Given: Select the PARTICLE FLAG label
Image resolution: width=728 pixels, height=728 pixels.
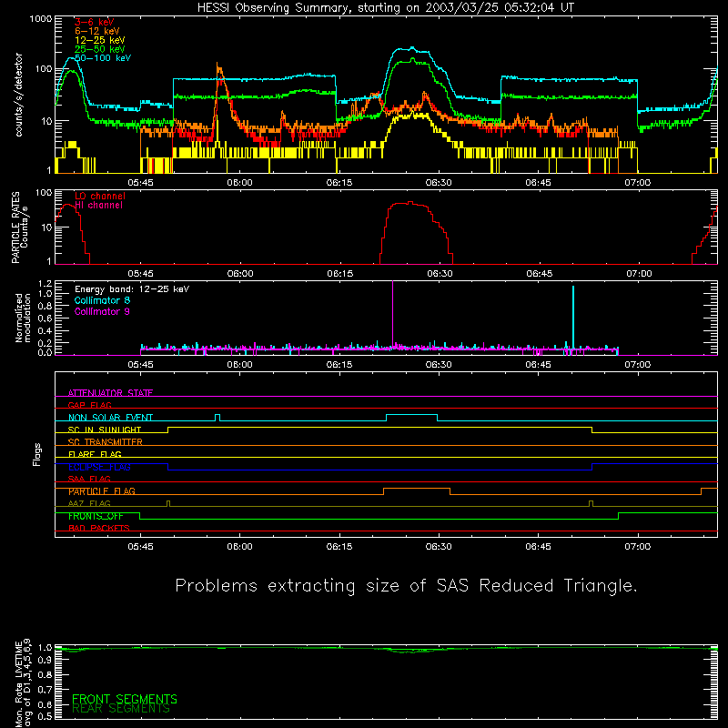Looking at the screenshot, I should (102, 491).
